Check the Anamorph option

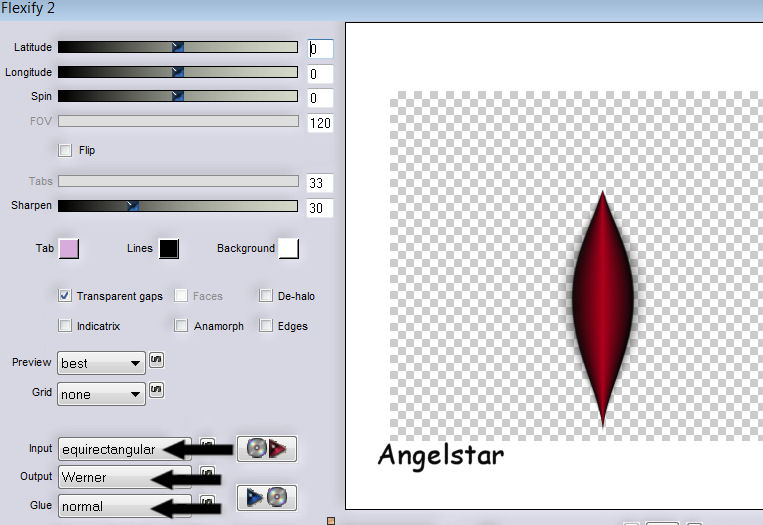point(181,326)
